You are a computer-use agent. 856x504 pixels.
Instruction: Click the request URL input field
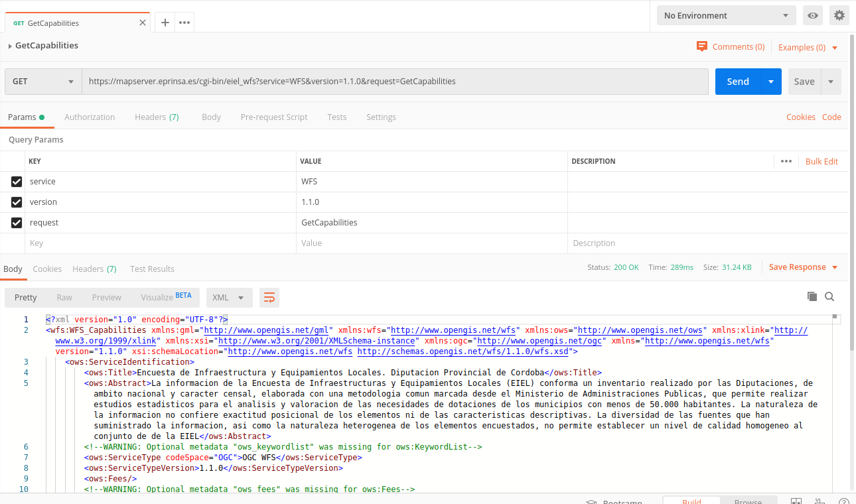(395, 82)
